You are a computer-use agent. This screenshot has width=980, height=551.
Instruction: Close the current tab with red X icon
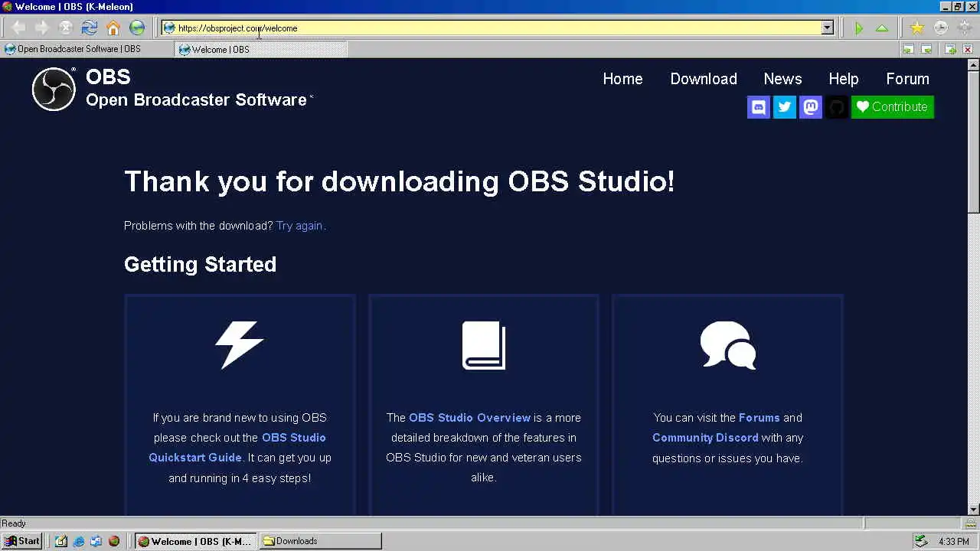968,49
